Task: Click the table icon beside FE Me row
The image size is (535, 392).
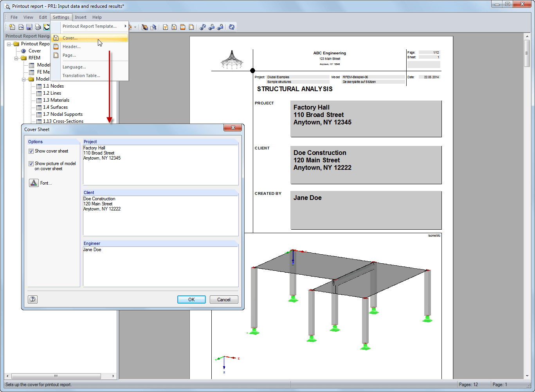Action: [x=31, y=72]
